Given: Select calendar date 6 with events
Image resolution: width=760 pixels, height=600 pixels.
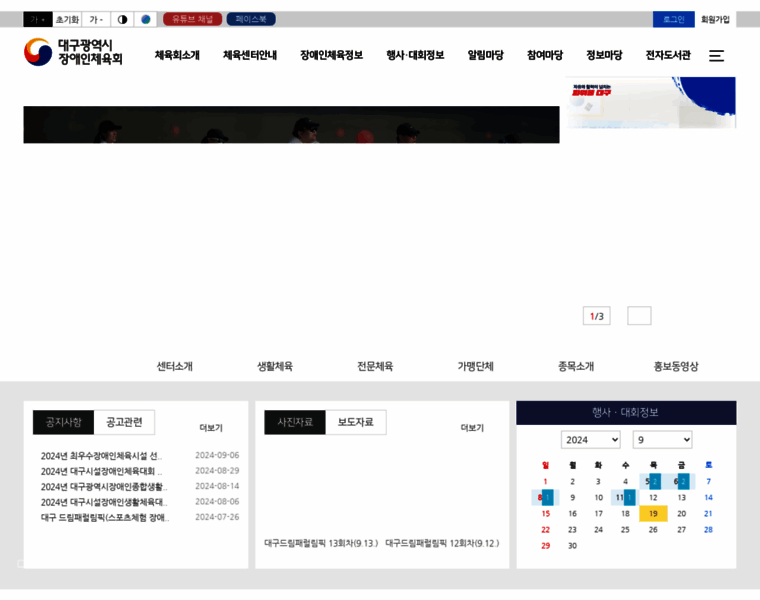Looking at the screenshot, I should pos(679,482).
